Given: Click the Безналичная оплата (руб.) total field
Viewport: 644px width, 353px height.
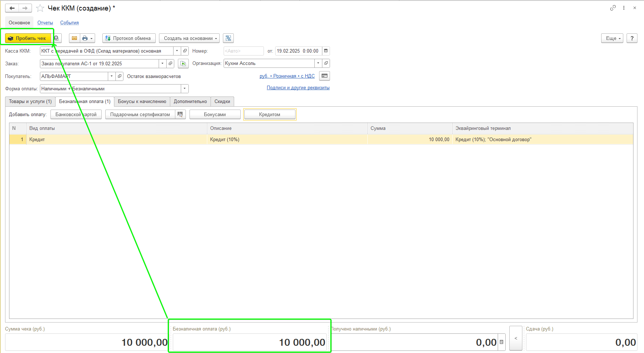Looking at the screenshot, I should tap(249, 342).
